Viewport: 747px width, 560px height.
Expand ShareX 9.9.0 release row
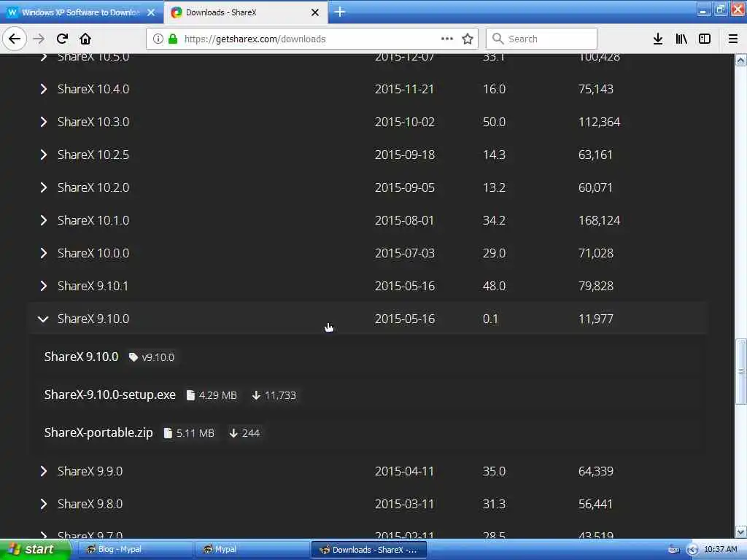pos(369,471)
